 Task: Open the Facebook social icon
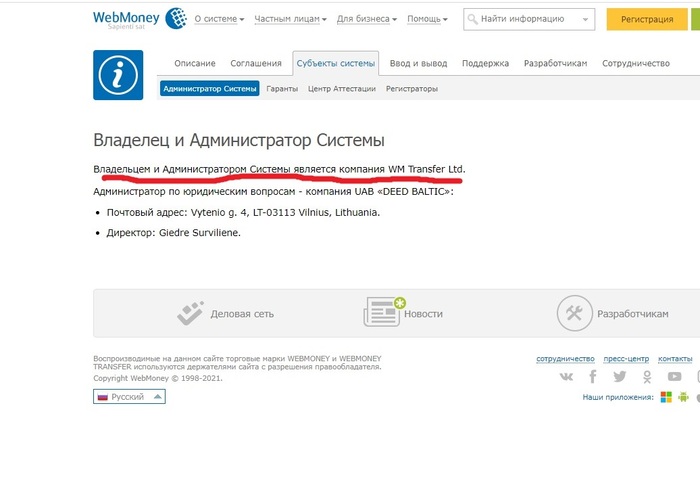coord(593,377)
